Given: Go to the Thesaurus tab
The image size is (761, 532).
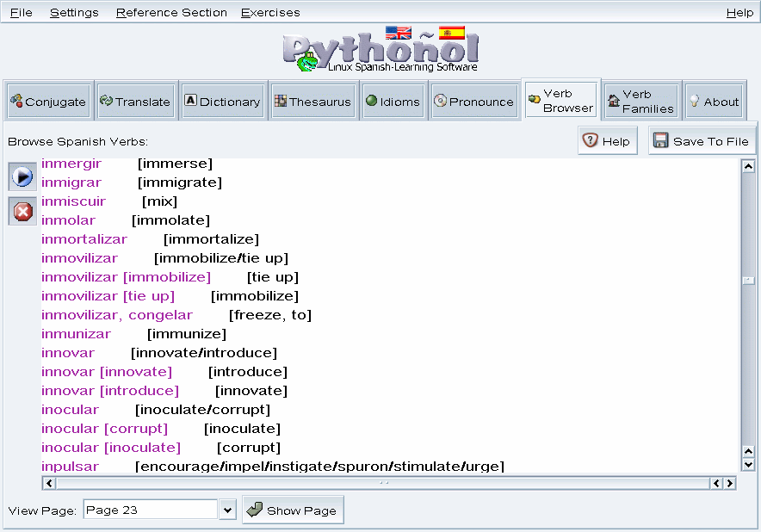Looking at the screenshot, I should point(312,102).
